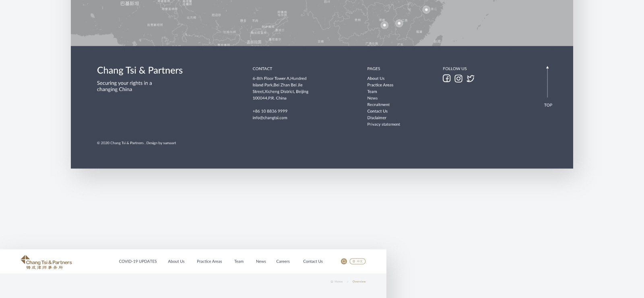Open Careers in the top navigation
The width and height of the screenshot is (644, 298).
pyautogui.click(x=283, y=261)
